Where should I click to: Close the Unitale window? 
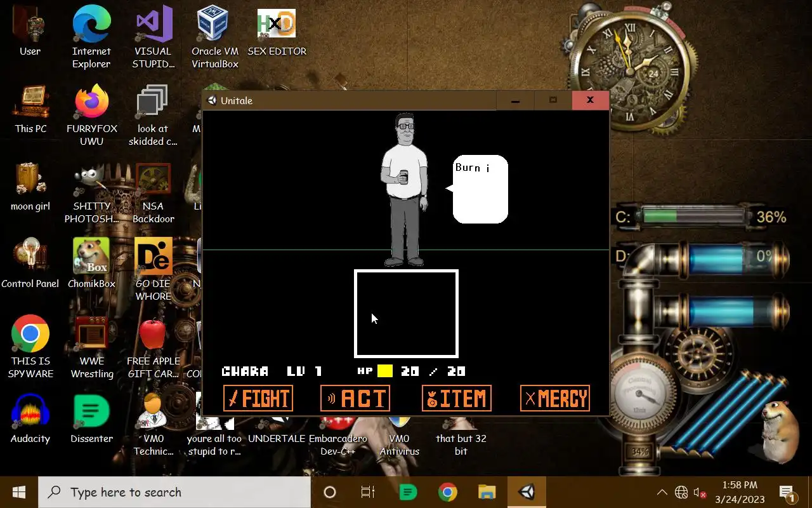point(590,100)
